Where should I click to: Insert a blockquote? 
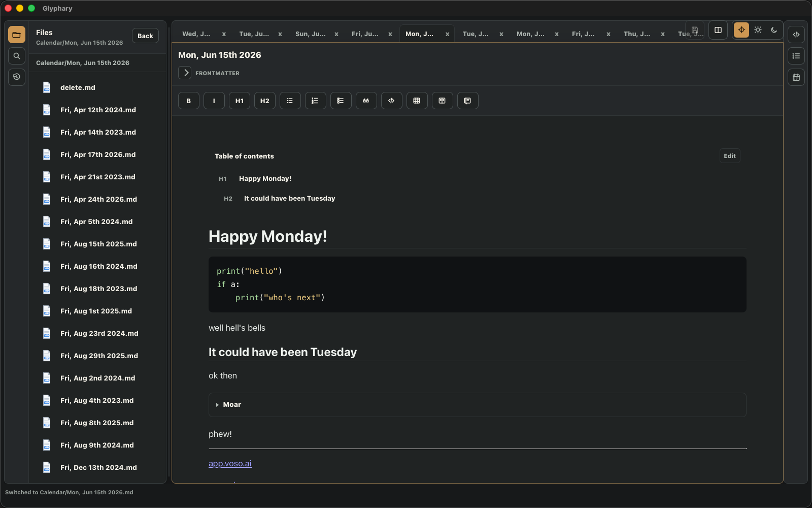pos(366,101)
